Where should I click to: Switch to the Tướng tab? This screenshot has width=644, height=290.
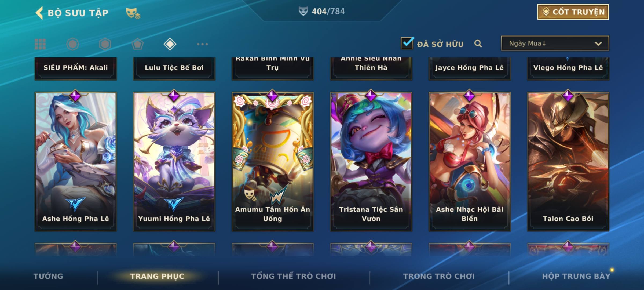pyautogui.click(x=48, y=276)
